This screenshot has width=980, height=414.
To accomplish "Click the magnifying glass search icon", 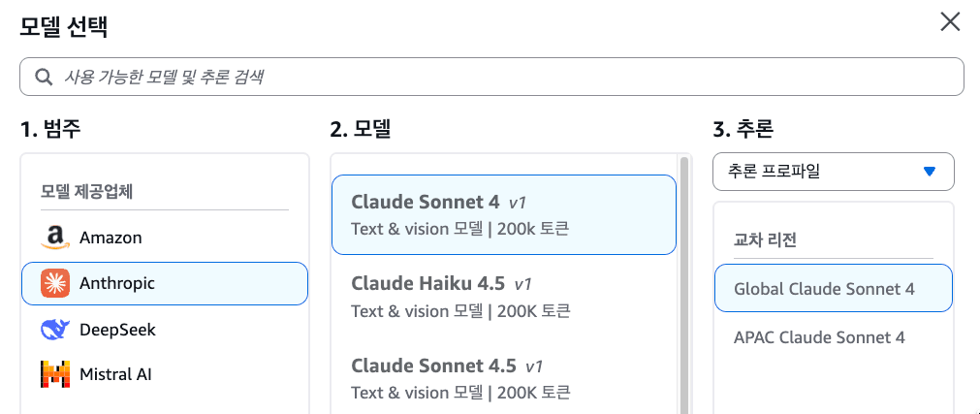I will tap(43, 78).
